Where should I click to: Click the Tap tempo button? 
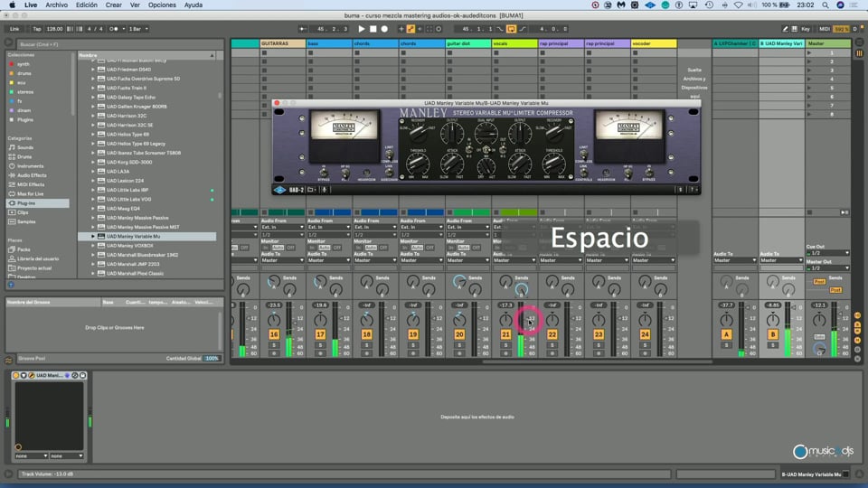[36, 29]
